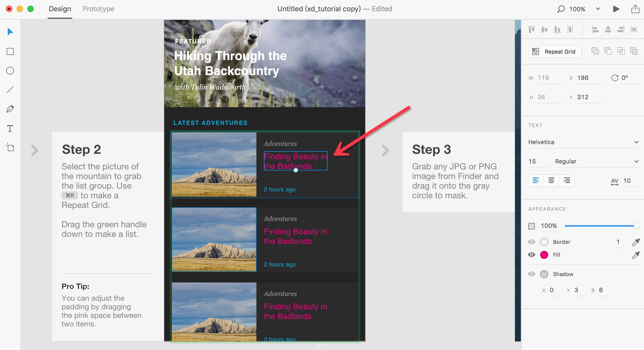Select the Rectangle tool
The height and width of the screenshot is (350, 644).
coord(10,51)
